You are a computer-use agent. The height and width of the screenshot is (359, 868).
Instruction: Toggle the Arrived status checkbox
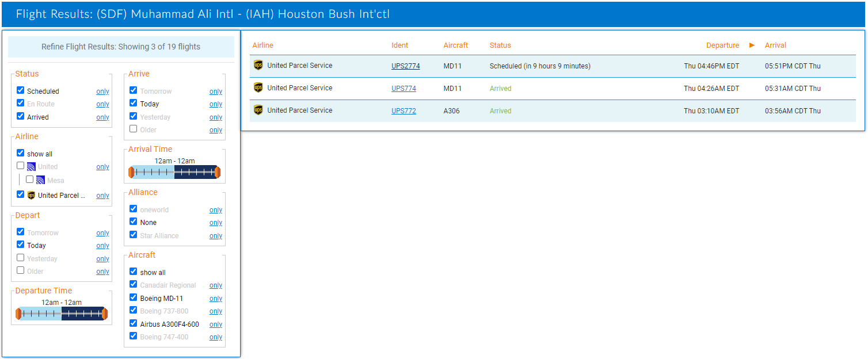pos(21,116)
